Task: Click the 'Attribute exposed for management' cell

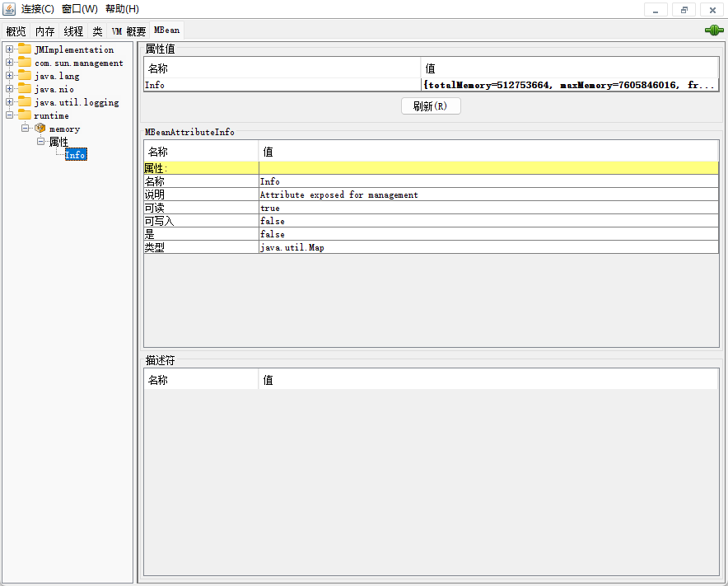Action: [488, 195]
